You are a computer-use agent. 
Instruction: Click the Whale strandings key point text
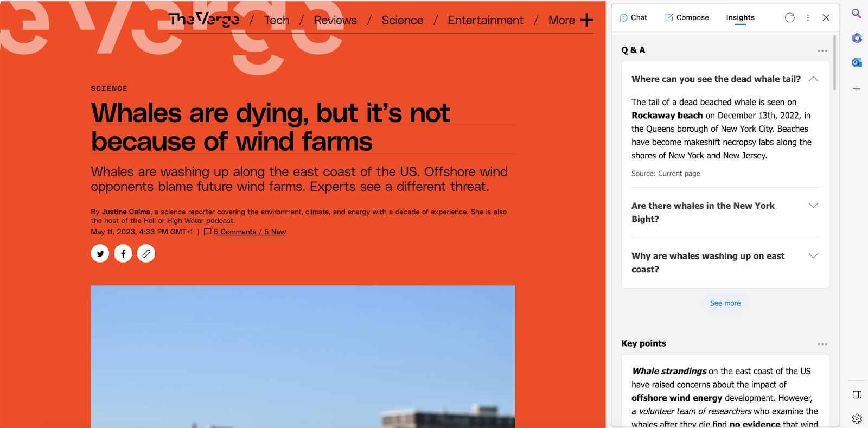(669, 371)
